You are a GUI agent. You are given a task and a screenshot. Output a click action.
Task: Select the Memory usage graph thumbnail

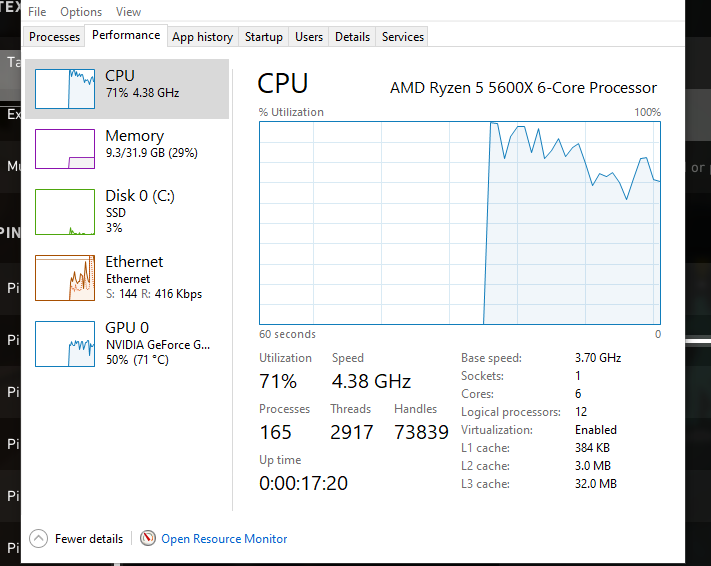tap(64, 148)
